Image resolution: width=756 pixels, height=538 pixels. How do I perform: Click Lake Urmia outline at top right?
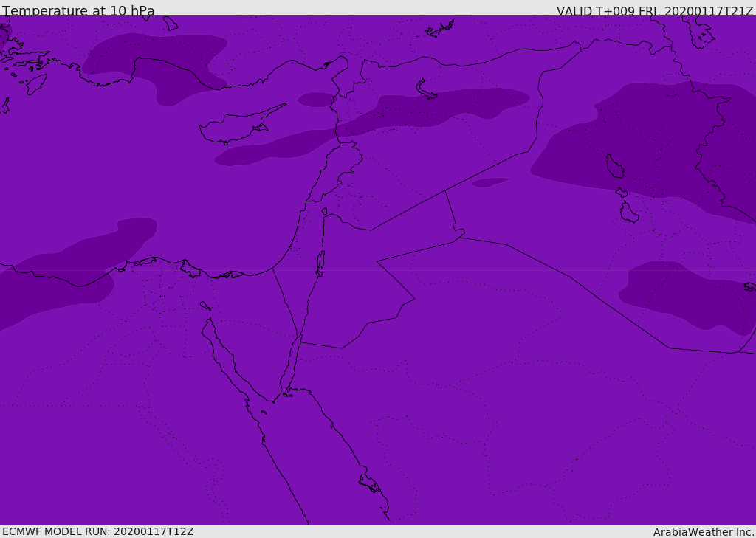(x=700, y=32)
